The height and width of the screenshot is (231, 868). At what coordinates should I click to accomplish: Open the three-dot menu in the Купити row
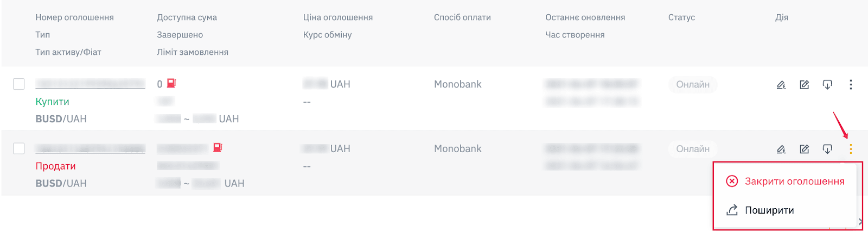[x=851, y=85]
